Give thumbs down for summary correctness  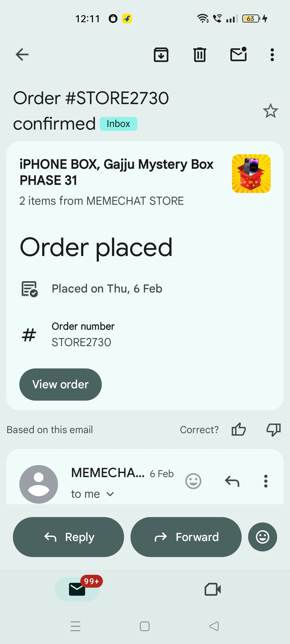click(273, 429)
